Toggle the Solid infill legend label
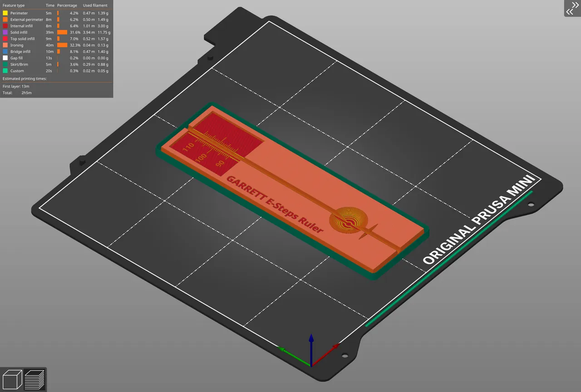 (19, 32)
